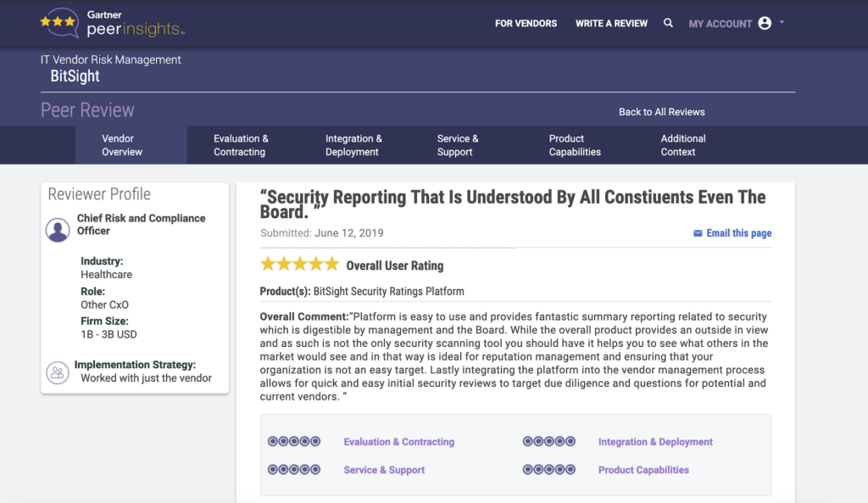Click the Product Capabilities rating circles
Screen dimensions: 868x503
(549, 470)
